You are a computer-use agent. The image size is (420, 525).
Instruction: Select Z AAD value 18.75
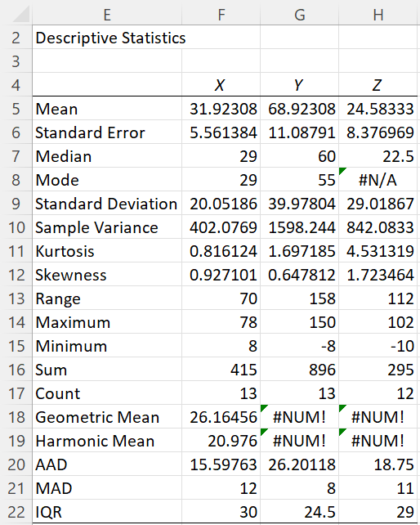point(378,464)
